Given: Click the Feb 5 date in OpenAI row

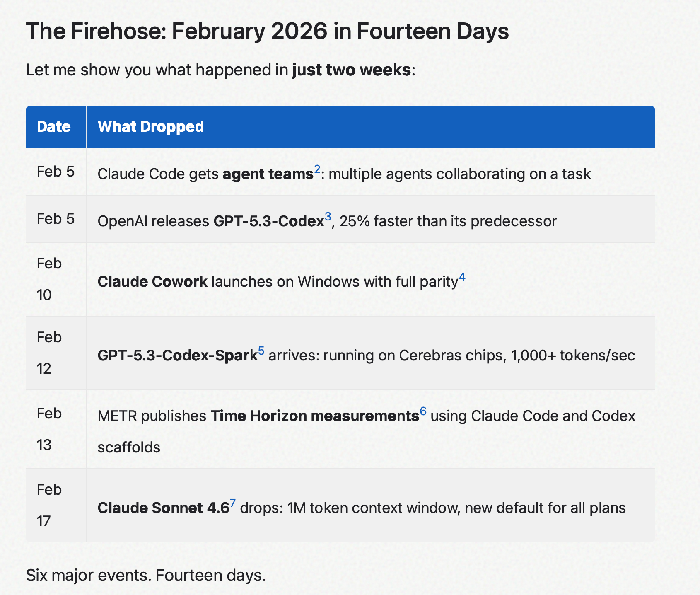Looking at the screenshot, I should click(56, 219).
